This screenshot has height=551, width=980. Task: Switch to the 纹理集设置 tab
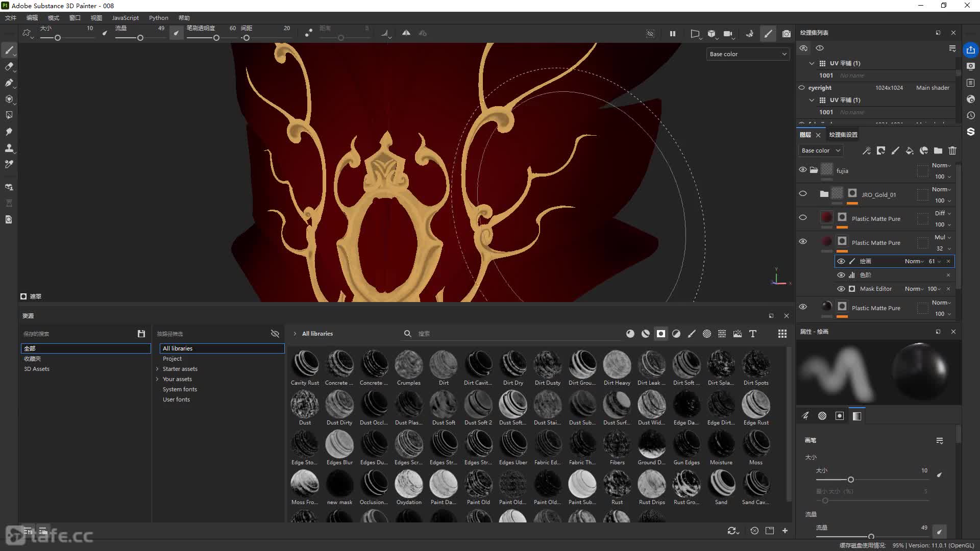[x=843, y=135]
